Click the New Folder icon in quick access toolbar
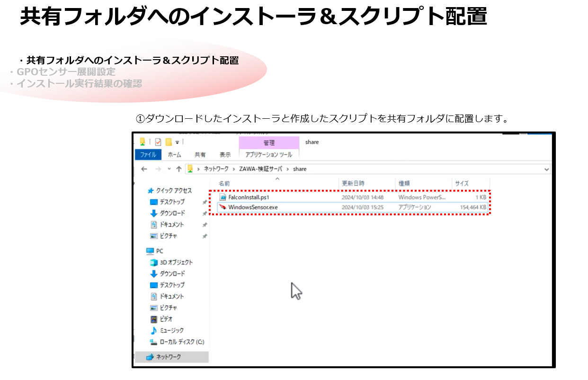Image resolution: width=588 pixels, height=380 pixels. (x=168, y=142)
